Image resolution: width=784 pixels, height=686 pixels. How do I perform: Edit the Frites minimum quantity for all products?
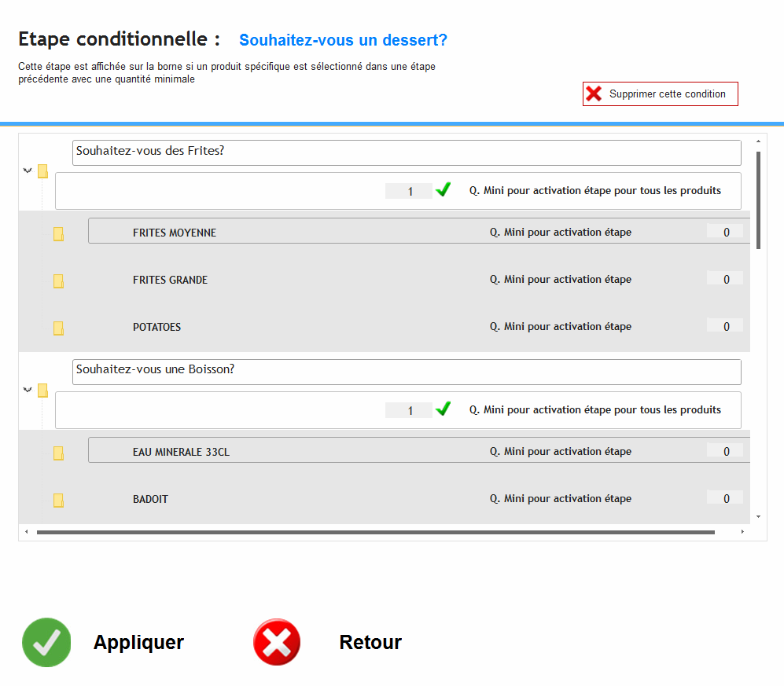click(409, 191)
